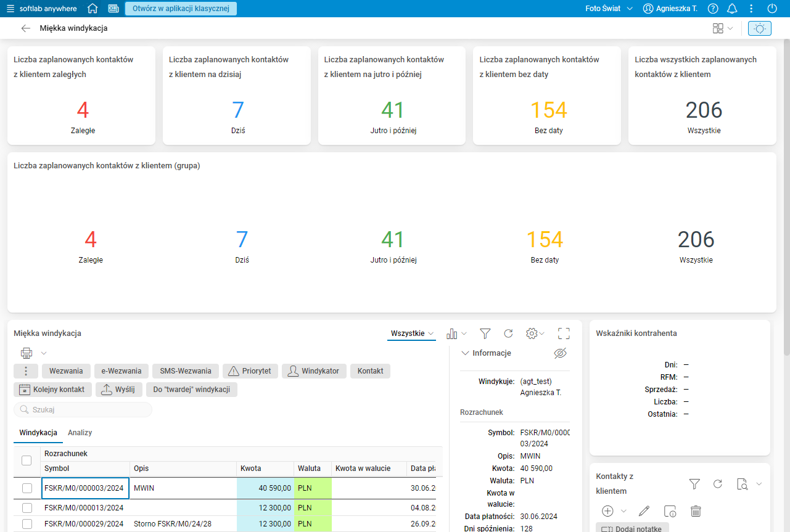Expand Miękka windykacja panel to fullscreen
The width and height of the screenshot is (790, 532).
pos(564,334)
